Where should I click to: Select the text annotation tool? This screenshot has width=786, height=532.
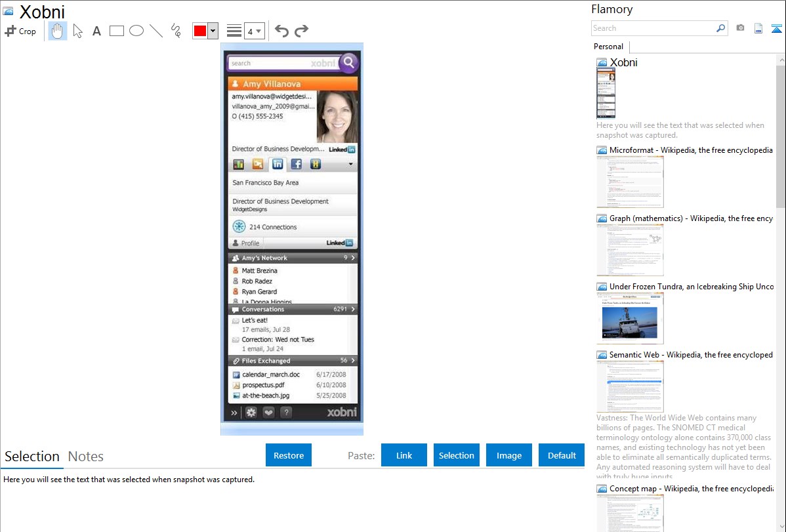[96, 31]
